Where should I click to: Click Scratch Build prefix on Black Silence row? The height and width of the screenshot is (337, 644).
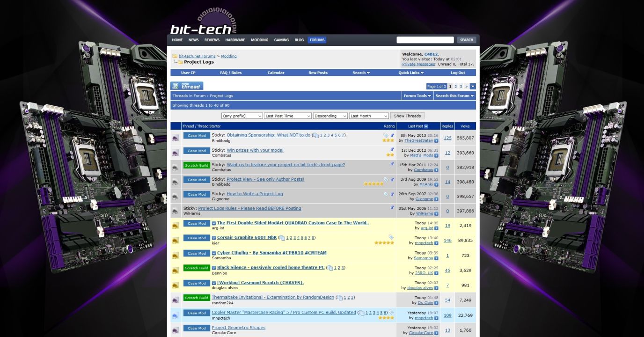pyautogui.click(x=197, y=268)
